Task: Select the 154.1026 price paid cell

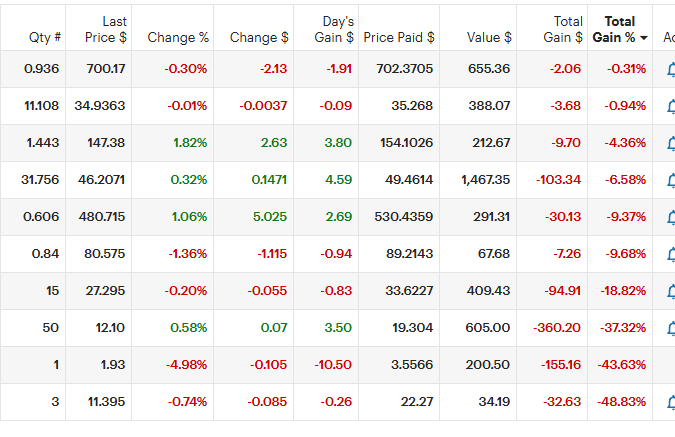Action: (399, 143)
